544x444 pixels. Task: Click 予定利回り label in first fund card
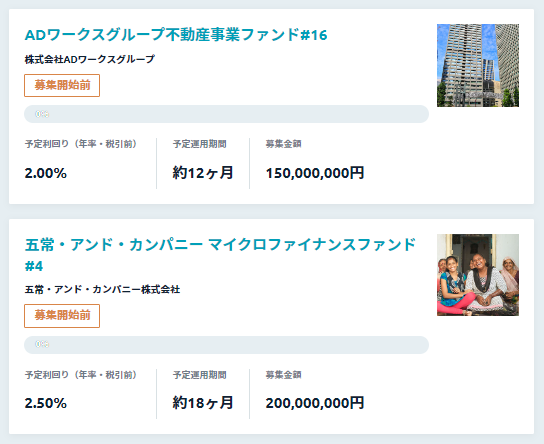point(81,144)
